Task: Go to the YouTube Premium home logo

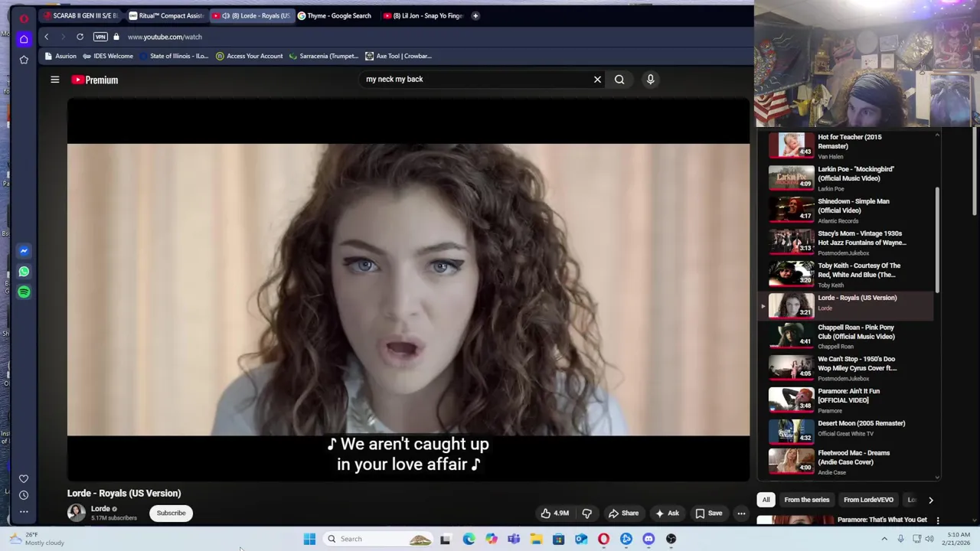Action: click(x=95, y=80)
